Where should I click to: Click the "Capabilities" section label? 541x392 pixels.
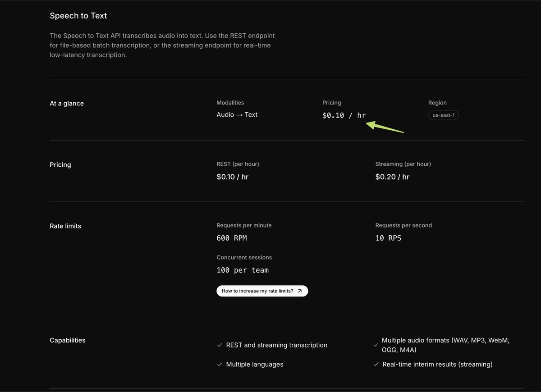point(68,341)
